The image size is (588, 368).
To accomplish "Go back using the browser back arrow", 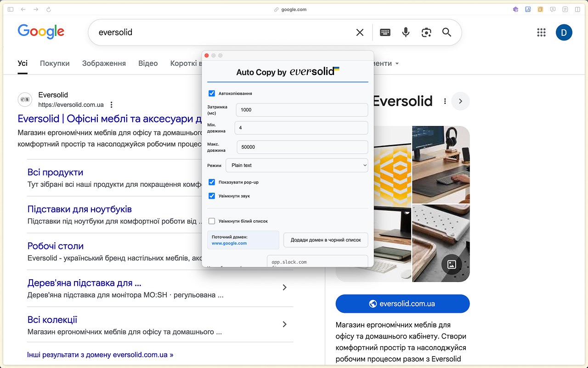I will coord(23,9).
